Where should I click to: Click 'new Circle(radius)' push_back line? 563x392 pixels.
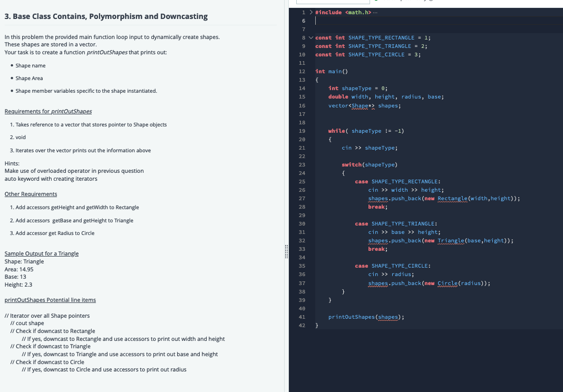[x=429, y=283]
